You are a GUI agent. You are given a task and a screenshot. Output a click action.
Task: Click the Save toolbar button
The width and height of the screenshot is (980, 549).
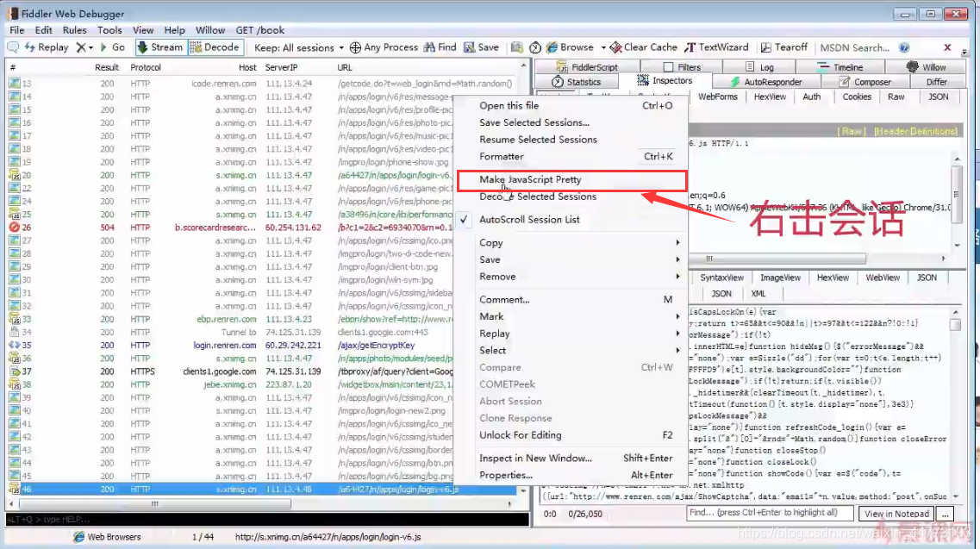[x=481, y=47]
